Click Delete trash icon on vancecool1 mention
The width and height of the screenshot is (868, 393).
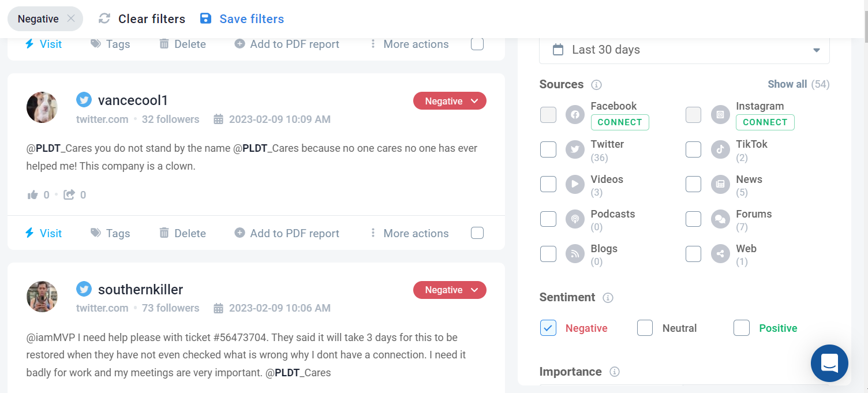(164, 233)
